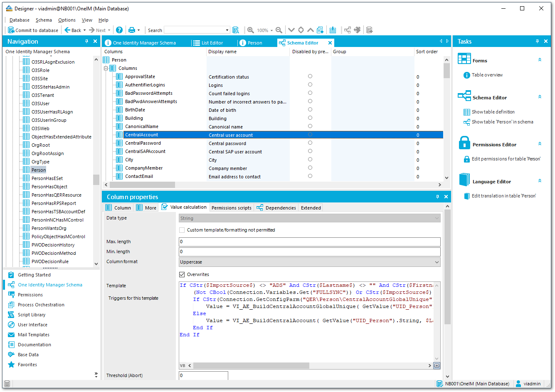The height and width of the screenshot is (392, 555).
Task: Toggle Disabled by preprocessor for ApprovalState
Action: 310,76
